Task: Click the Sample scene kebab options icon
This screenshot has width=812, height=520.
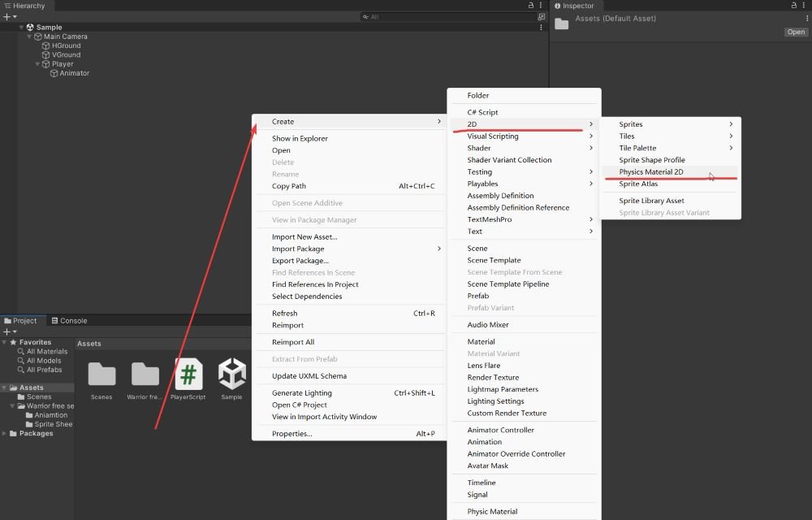Action: pos(541,28)
